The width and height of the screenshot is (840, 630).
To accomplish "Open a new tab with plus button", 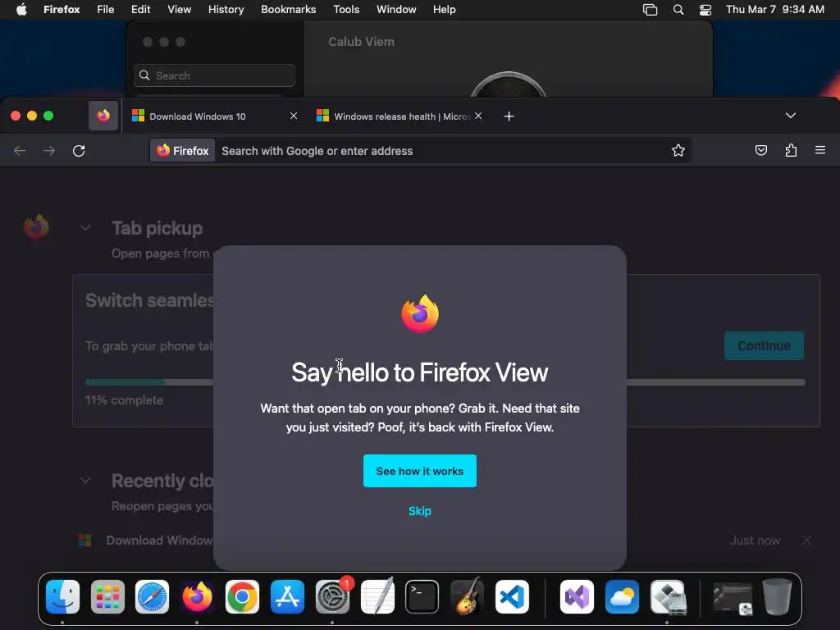I will 509,116.
